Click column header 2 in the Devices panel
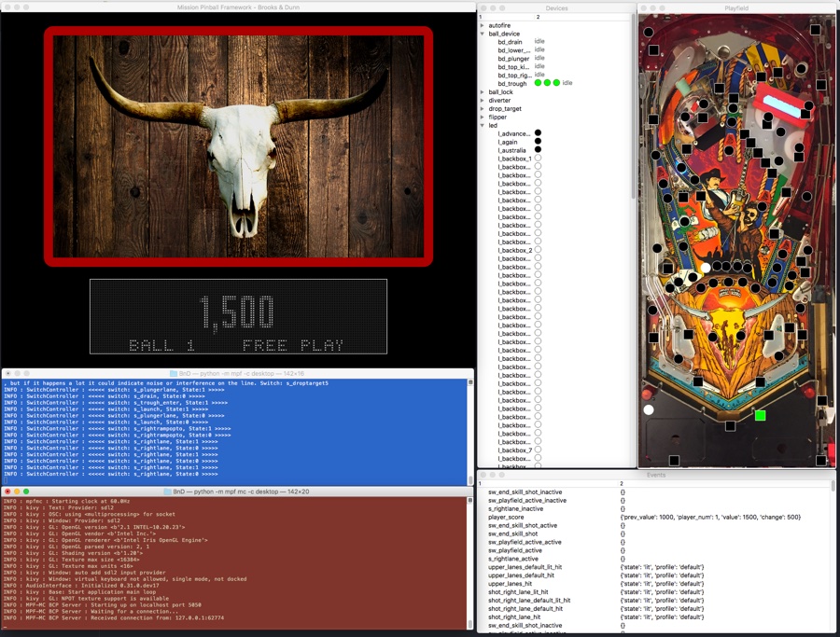Screen dimensions: 840x637 click(538, 17)
